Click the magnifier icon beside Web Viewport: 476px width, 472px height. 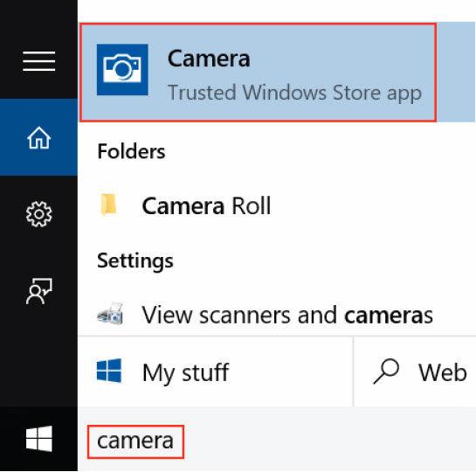386,371
